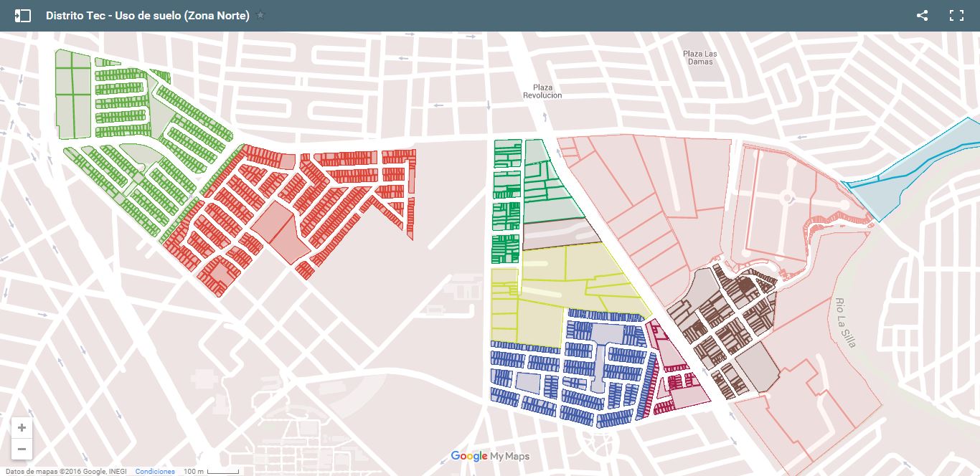The height and width of the screenshot is (476, 980).
Task: Open the map's side panel
Action: click(x=24, y=15)
